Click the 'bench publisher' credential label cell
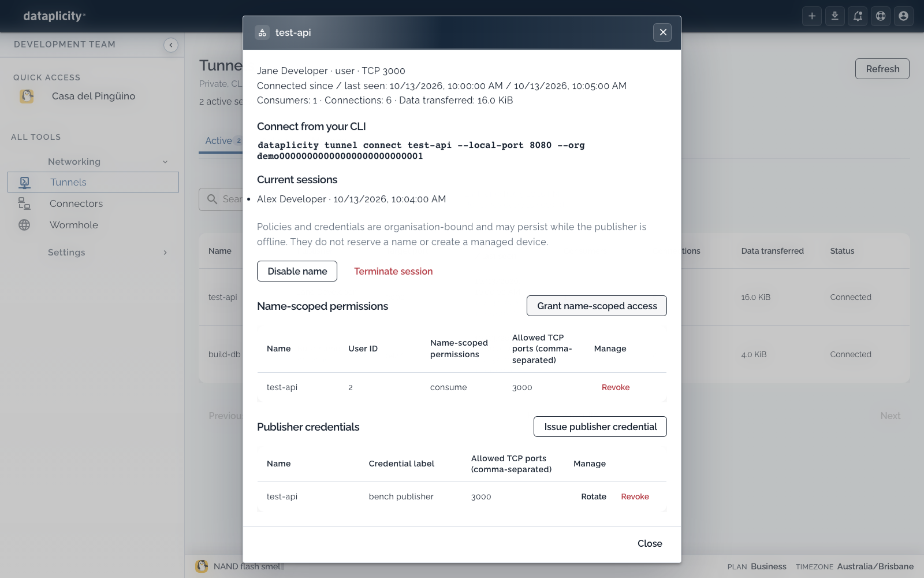This screenshot has height=578, width=924. [x=401, y=497]
